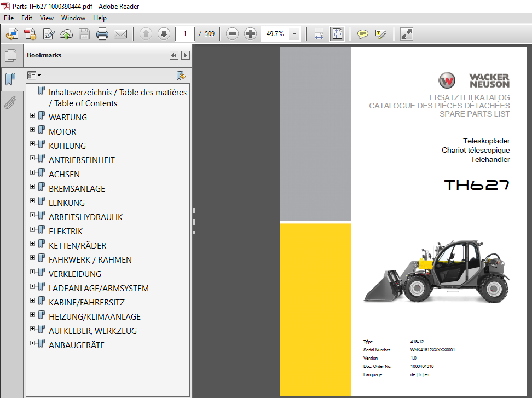Expand the KÜHLUNG bookmark

33,144
